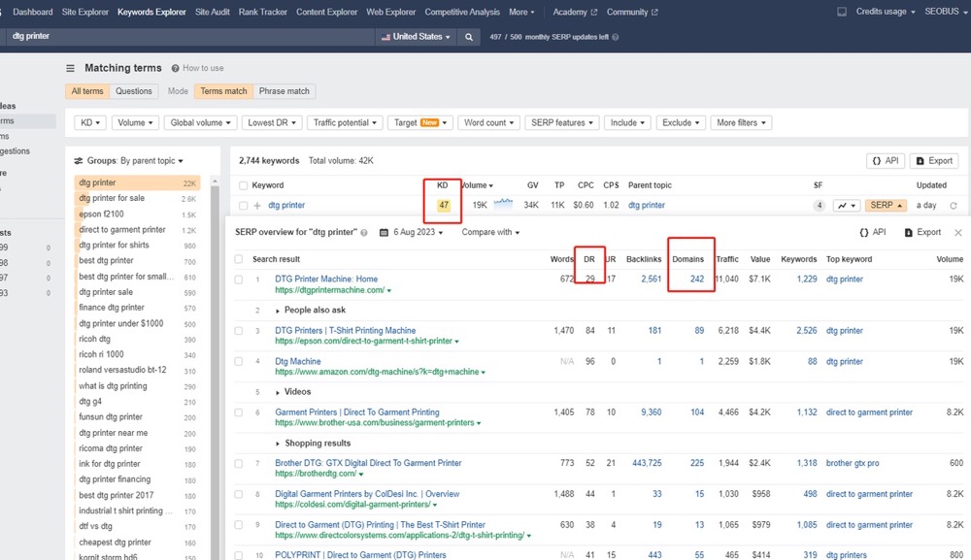
Task: Change Groups By parent topic setting
Action: click(x=151, y=161)
